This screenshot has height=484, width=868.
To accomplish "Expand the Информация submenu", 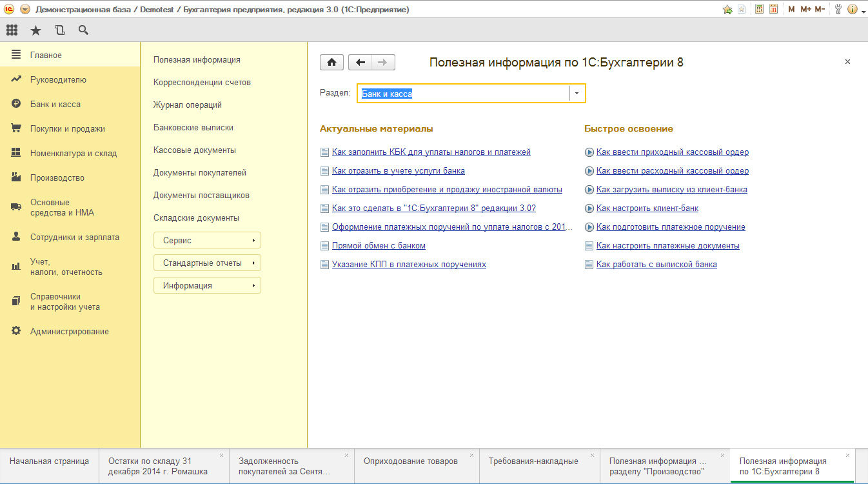I will point(207,286).
